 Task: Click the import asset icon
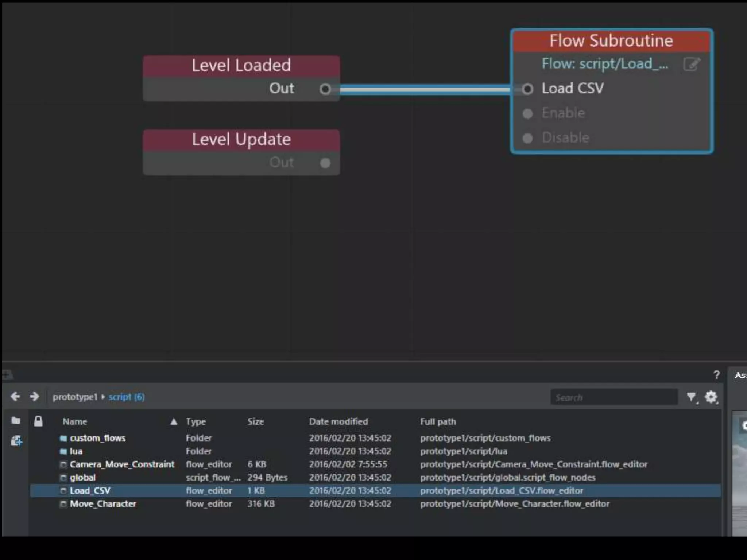(x=16, y=441)
